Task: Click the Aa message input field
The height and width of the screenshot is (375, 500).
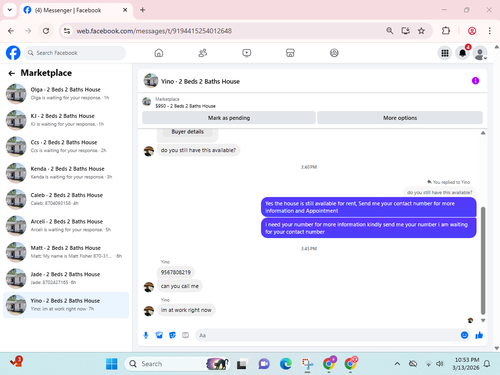Action: pos(327,335)
